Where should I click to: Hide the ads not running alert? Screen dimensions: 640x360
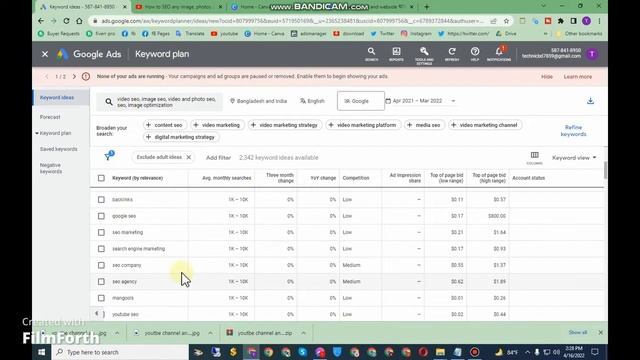pyautogui.click(x=547, y=77)
